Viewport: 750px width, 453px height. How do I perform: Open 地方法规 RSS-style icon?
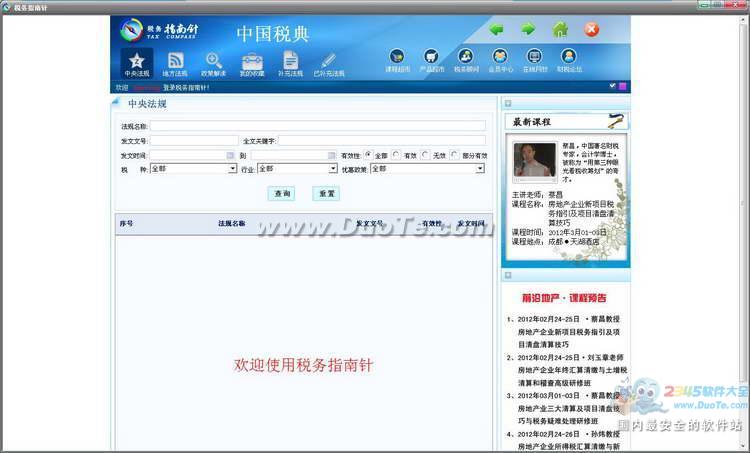[175, 64]
